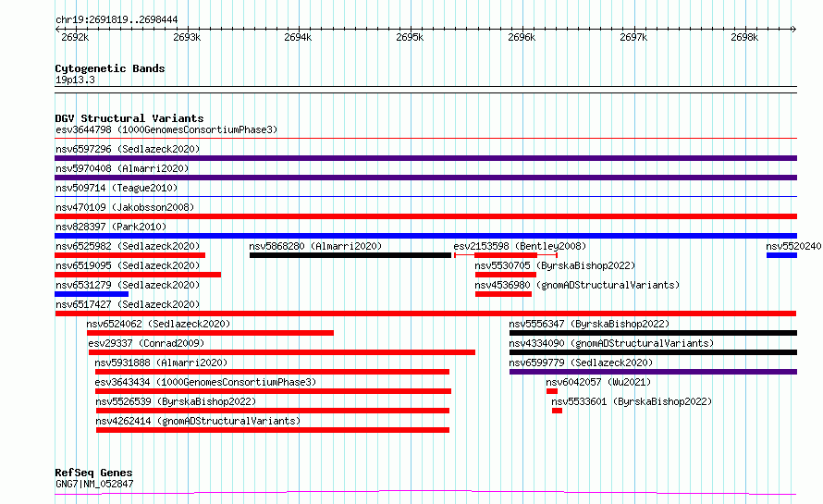Click the nsv4262414 gnomADStructuralVariants red bar
823x504 pixels.
[273, 430]
